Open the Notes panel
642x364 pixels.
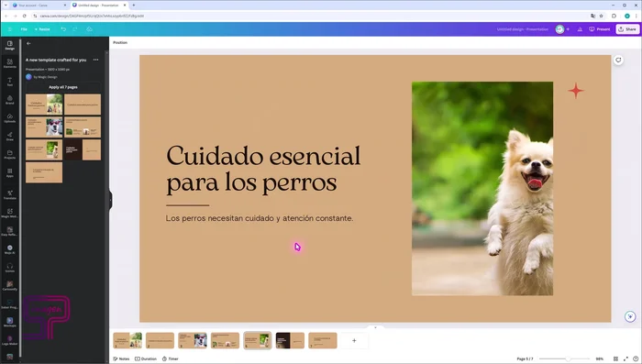point(121,358)
